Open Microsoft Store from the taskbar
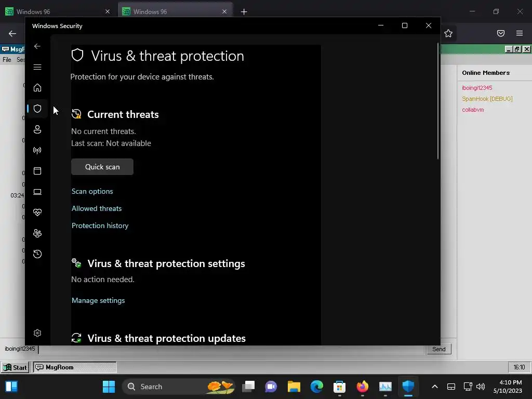532x399 pixels. 339,387
